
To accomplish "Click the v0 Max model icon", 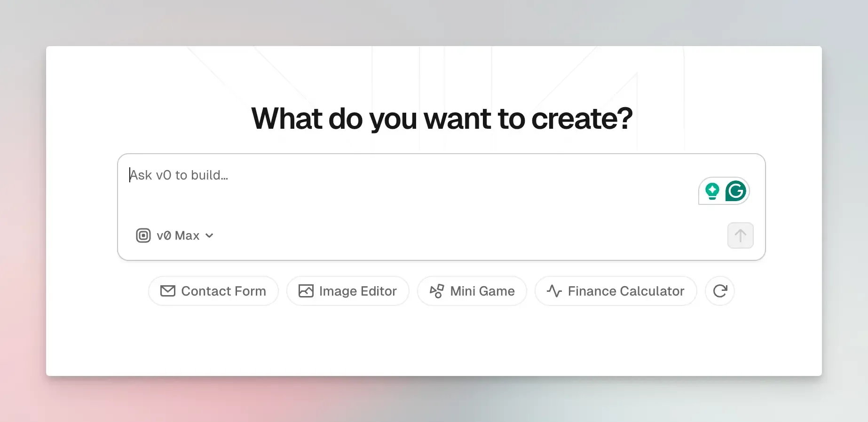I will point(143,235).
